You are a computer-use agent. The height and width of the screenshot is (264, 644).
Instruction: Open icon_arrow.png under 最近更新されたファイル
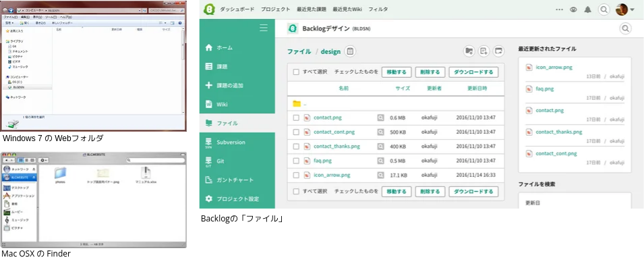554,67
